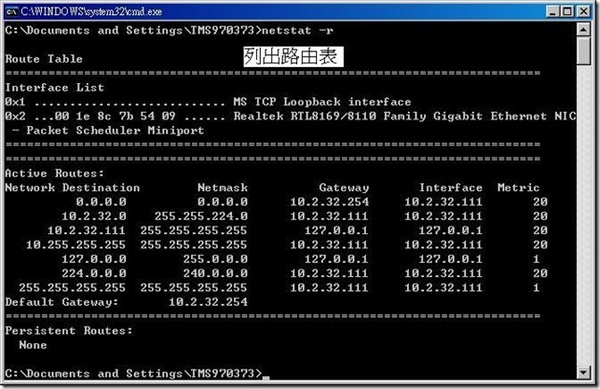Click destination "10.255.255.255"
Viewport: 600px width, 389px height.
click(x=76, y=245)
